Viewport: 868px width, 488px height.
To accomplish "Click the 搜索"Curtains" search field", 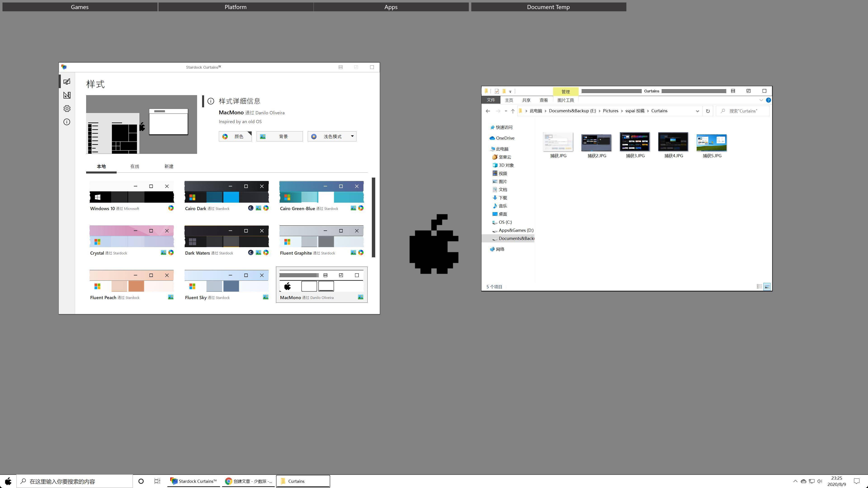I will (743, 111).
